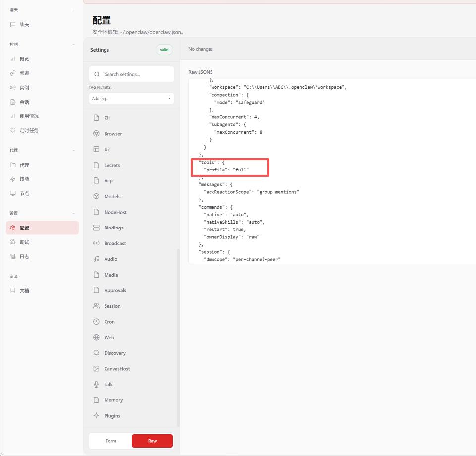The image size is (476, 456).
Task: Select the Secrets file icon
Action: coord(96,165)
